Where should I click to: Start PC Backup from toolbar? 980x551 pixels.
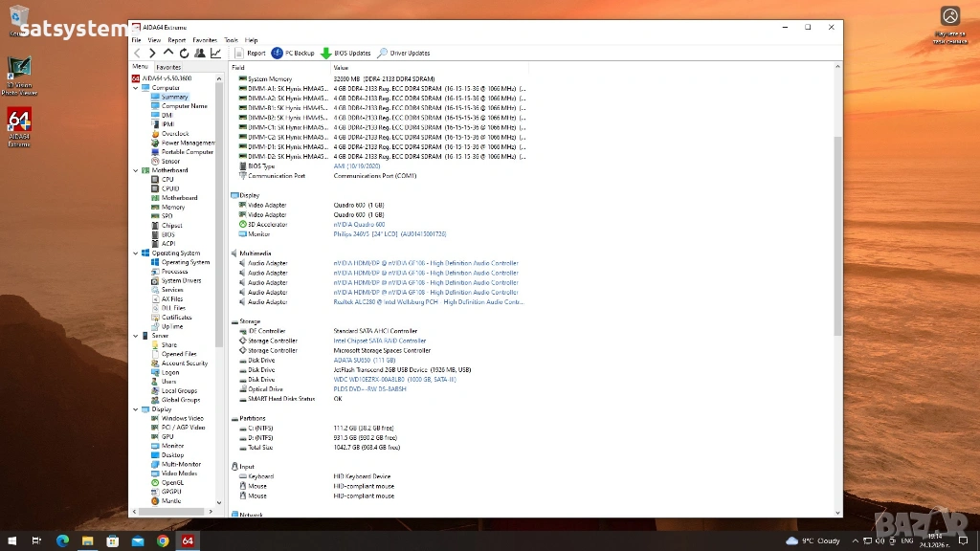[293, 54]
